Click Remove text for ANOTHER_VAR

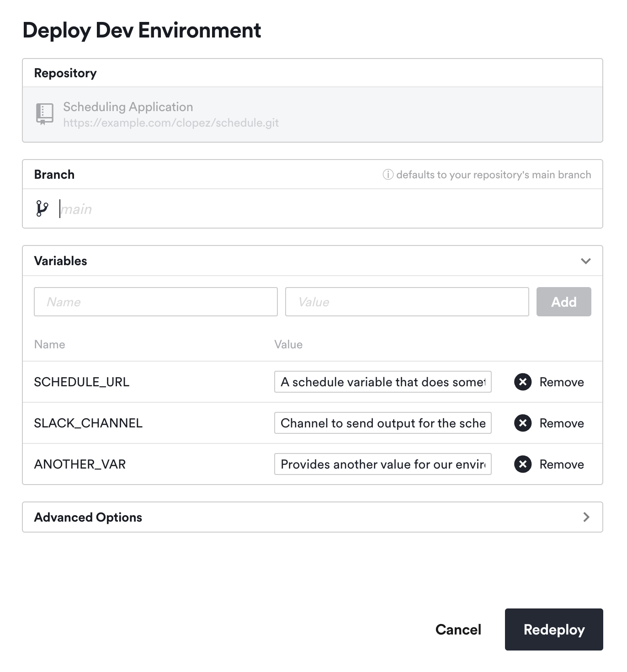click(561, 464)
